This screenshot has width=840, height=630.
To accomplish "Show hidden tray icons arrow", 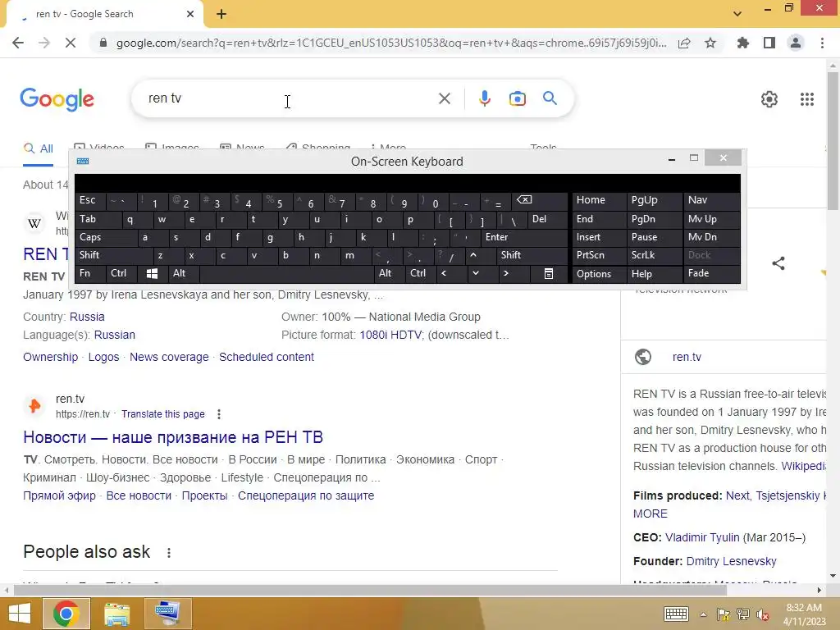I will coord(703,615).
